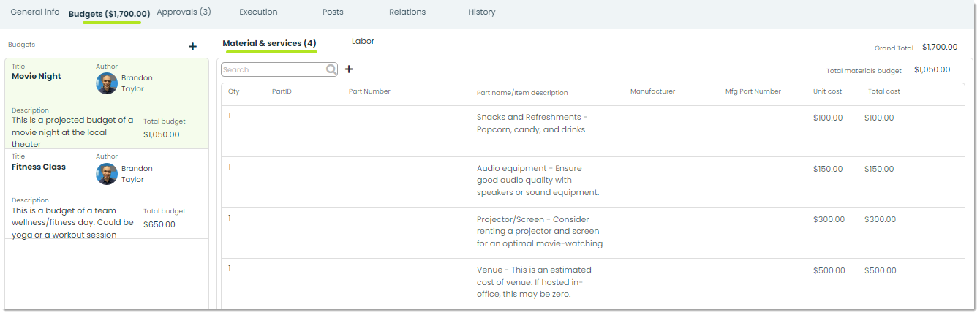Select the Audio equipment row
The image size is (980, 315).
pos(592,182)
